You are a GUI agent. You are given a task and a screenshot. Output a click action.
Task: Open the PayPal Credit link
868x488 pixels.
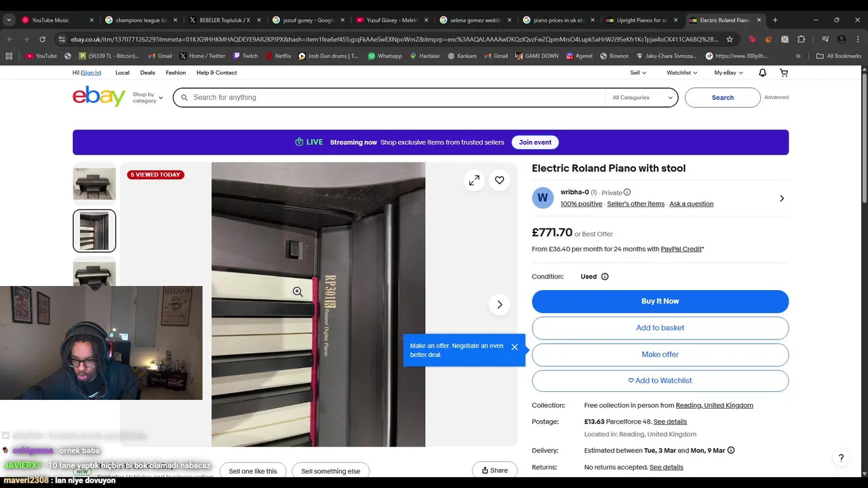click(x=681, y=249)
